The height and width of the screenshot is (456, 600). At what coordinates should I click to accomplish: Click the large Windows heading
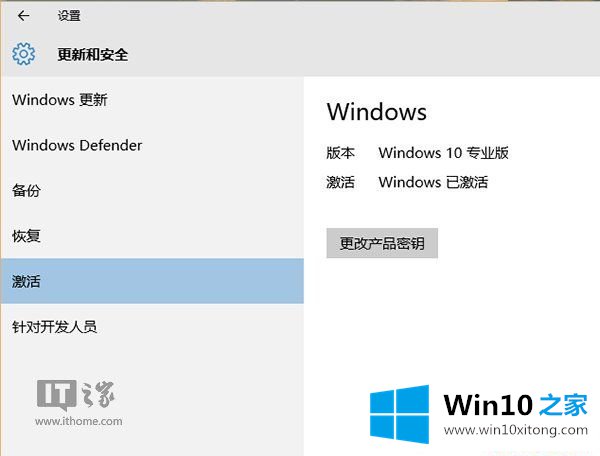(377, 112)
